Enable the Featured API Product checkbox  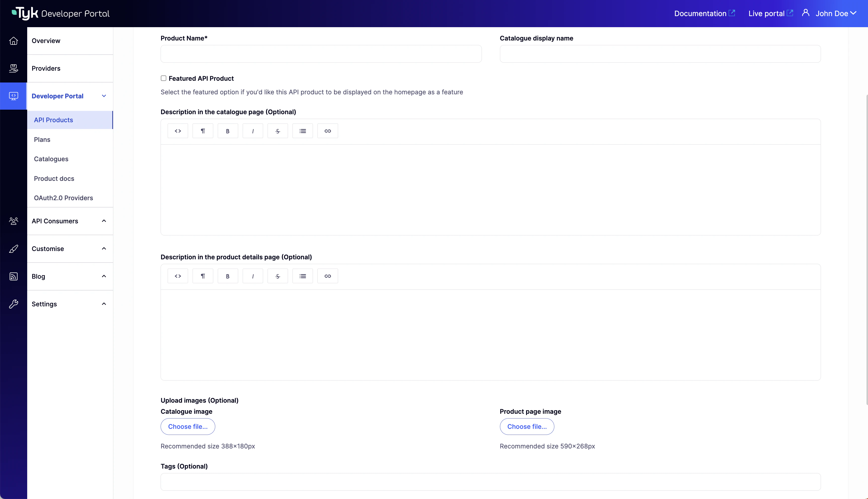click(x=164, y=78)
